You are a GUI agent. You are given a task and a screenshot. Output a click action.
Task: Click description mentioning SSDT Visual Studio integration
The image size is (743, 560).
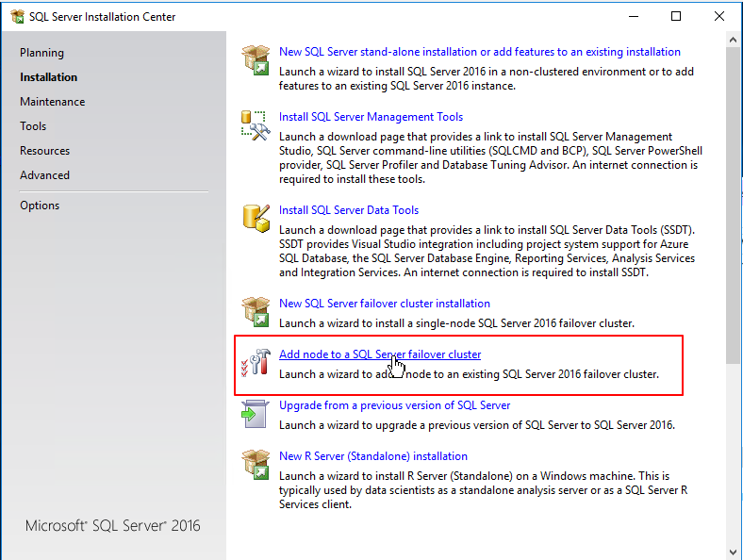[487, 251]
